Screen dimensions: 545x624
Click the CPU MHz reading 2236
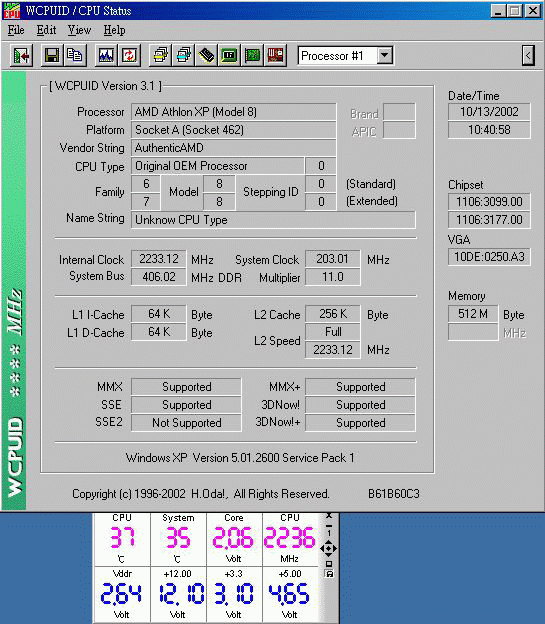289,538
